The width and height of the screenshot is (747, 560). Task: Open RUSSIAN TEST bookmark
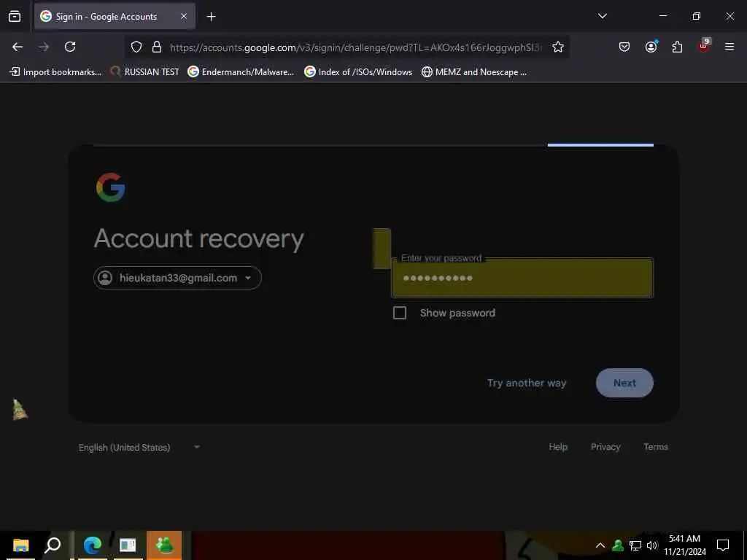(145, 72)
